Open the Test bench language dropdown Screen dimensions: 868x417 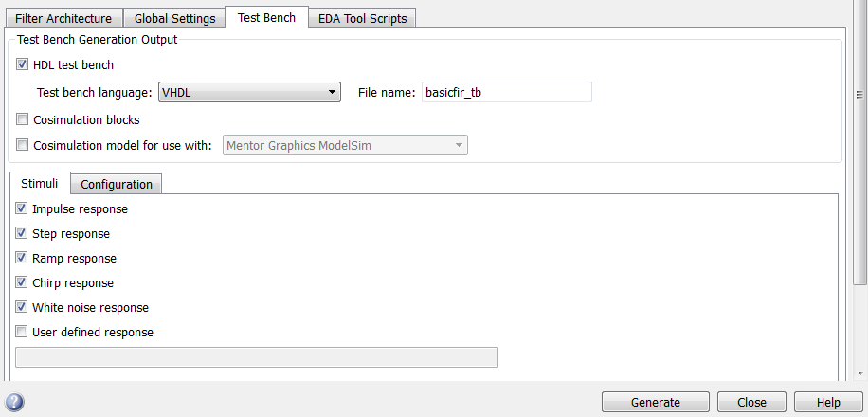(x=249, y=92)
